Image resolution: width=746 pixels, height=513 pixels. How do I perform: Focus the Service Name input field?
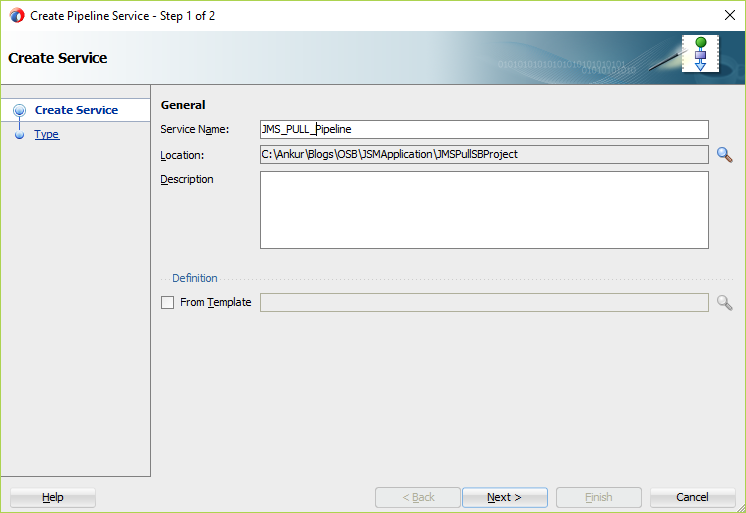484,129
